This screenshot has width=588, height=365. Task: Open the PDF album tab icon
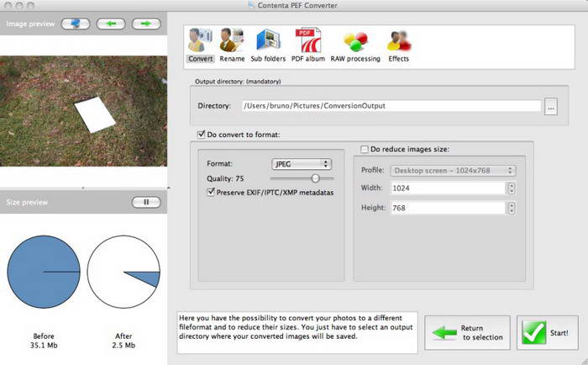[308, 45]
